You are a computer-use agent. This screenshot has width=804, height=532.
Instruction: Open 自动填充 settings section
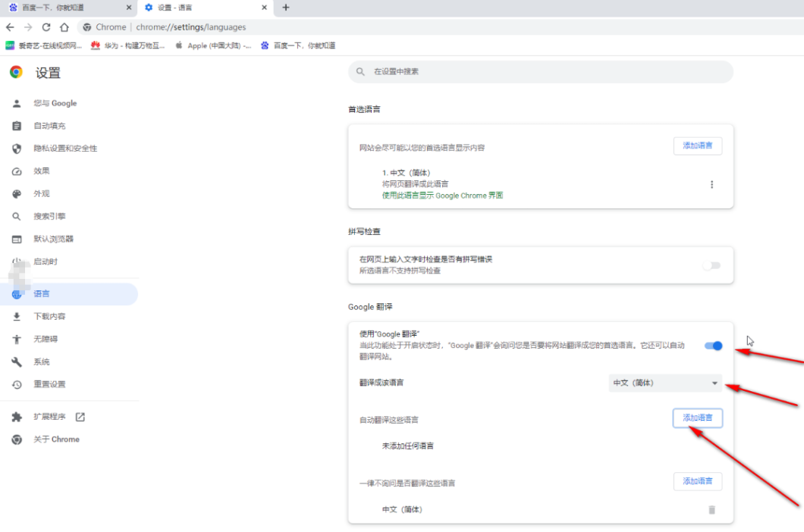50,126
